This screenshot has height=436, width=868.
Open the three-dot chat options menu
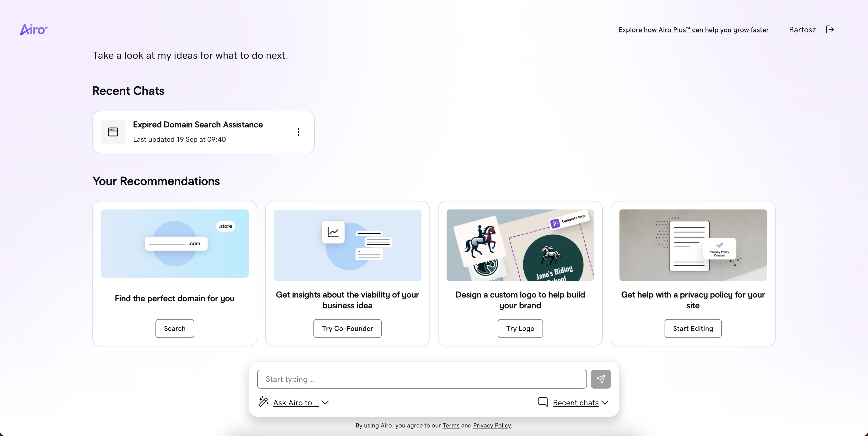298,132
